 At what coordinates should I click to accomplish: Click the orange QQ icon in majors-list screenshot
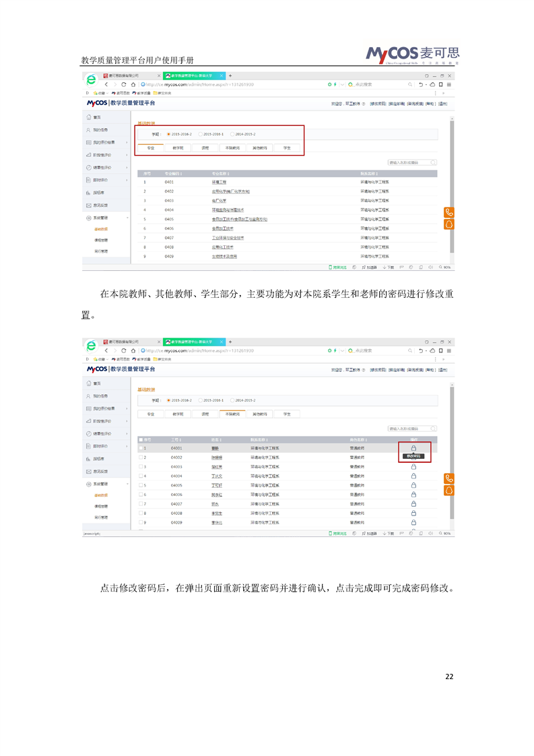click(448, 224)
